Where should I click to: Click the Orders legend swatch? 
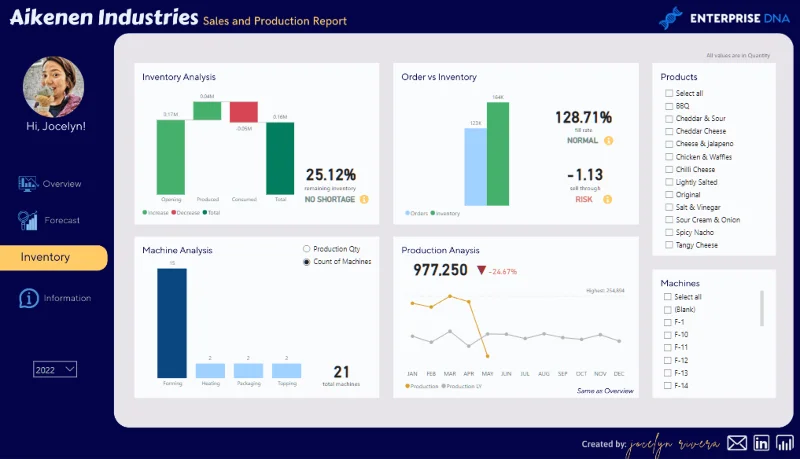[408, 213]
